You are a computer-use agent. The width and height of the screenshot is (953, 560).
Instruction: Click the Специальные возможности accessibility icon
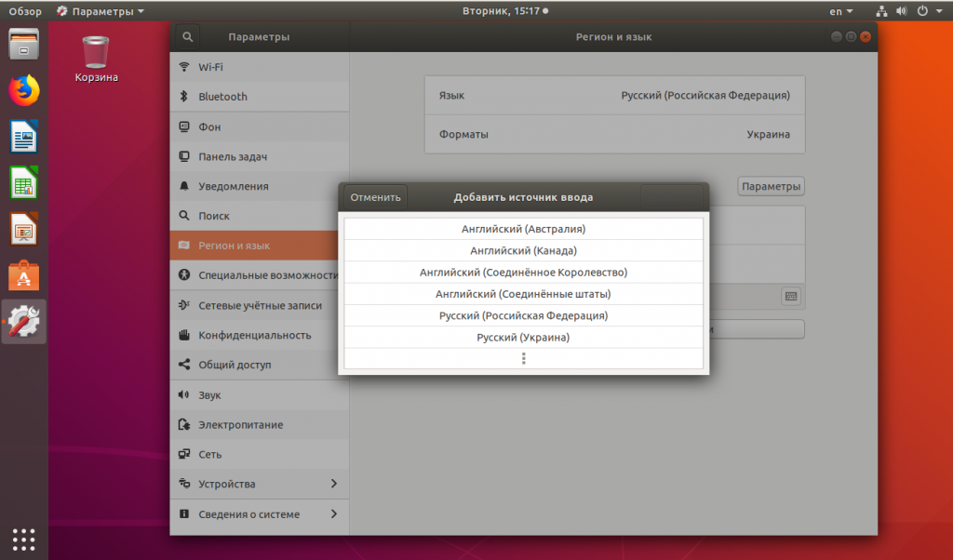pos(184,275)
